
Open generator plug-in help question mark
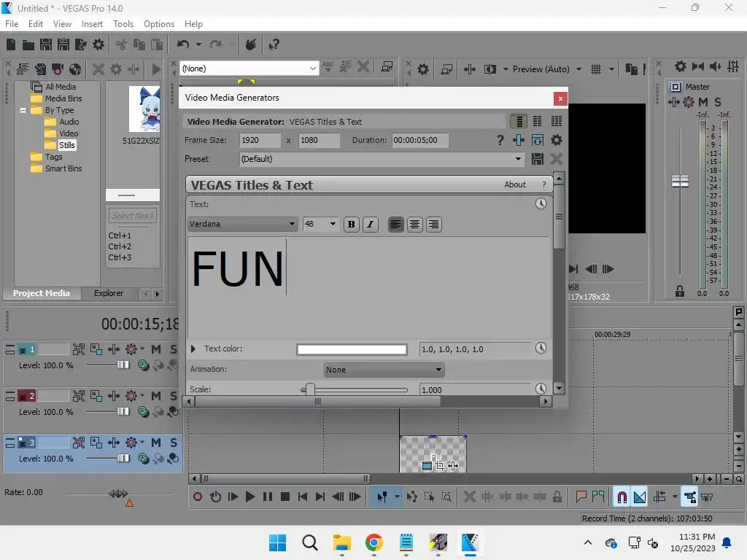[500, 140]
